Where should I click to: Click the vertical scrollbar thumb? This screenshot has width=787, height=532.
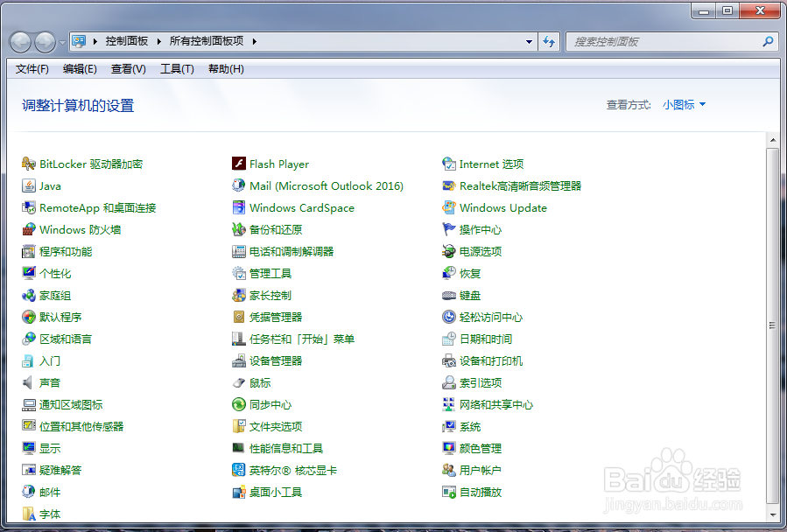(773, 326)
